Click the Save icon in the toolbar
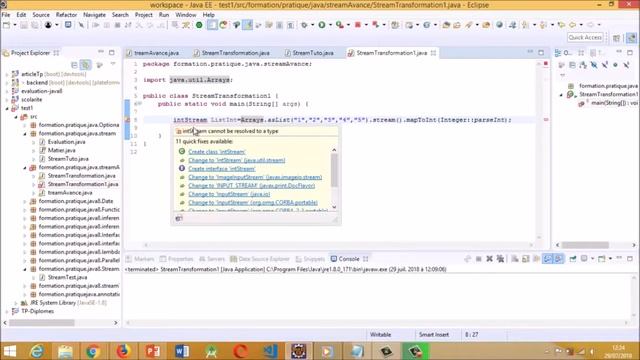640x360 pixels. [x=24, y=25]
